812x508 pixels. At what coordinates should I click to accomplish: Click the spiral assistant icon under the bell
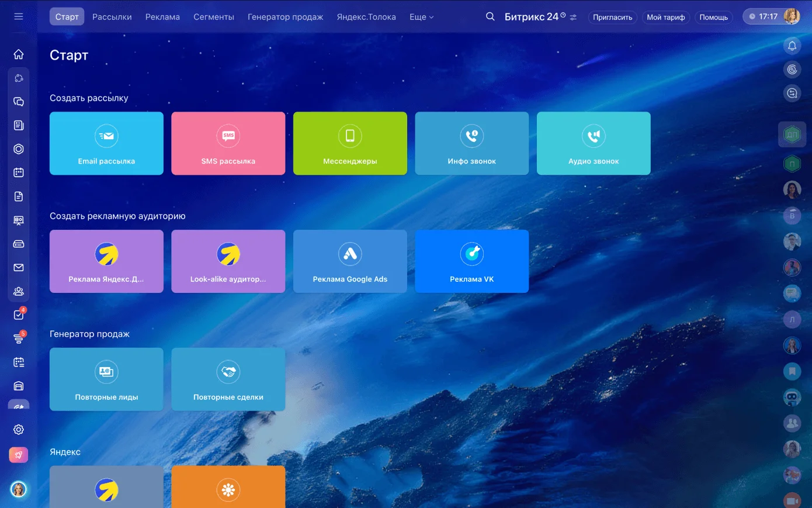coord(792,70)
